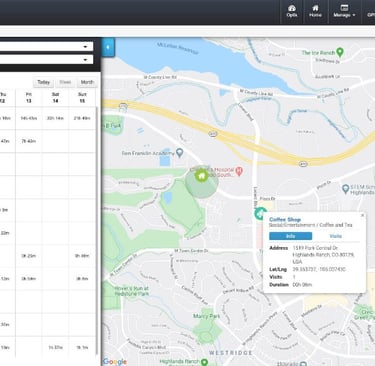Viewport: 375px width, 366px height.
Task: Select the Sat 14 column header
Action: (x=55, y=98)
